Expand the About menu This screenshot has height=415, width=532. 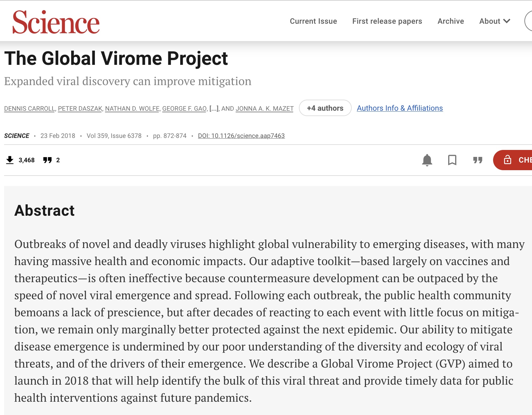pos(495,21)
